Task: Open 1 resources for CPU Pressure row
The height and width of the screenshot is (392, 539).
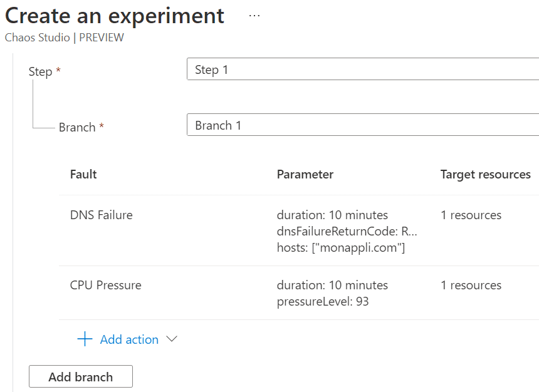Action: [471, 285]
